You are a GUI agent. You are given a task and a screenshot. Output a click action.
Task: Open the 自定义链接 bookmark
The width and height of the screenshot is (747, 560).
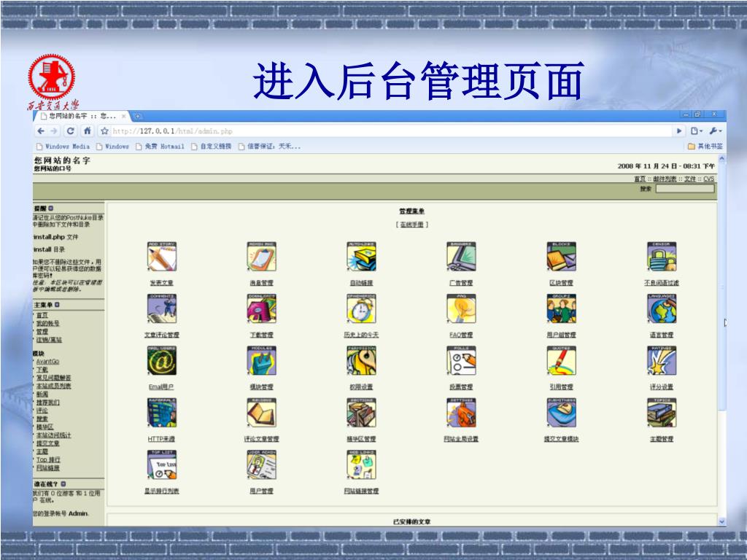click(x=211, y=146)
